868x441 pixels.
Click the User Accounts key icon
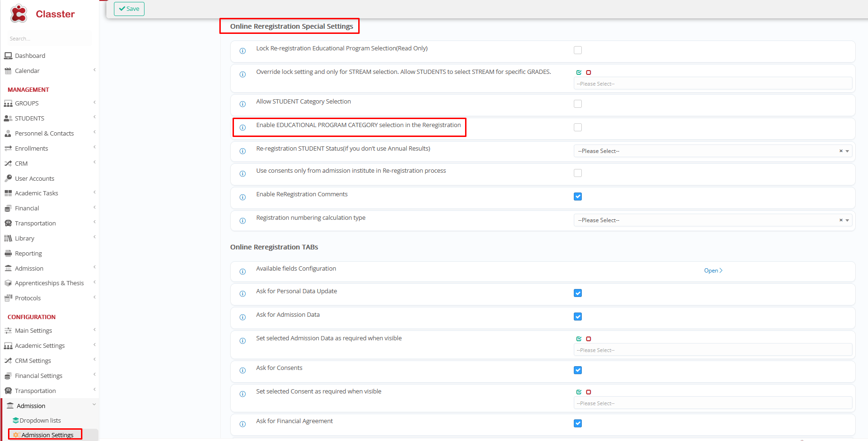click(8, 178)
